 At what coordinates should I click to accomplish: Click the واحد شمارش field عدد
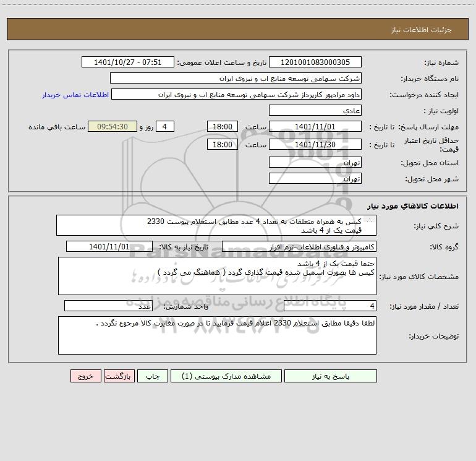(x=108, y=306)
